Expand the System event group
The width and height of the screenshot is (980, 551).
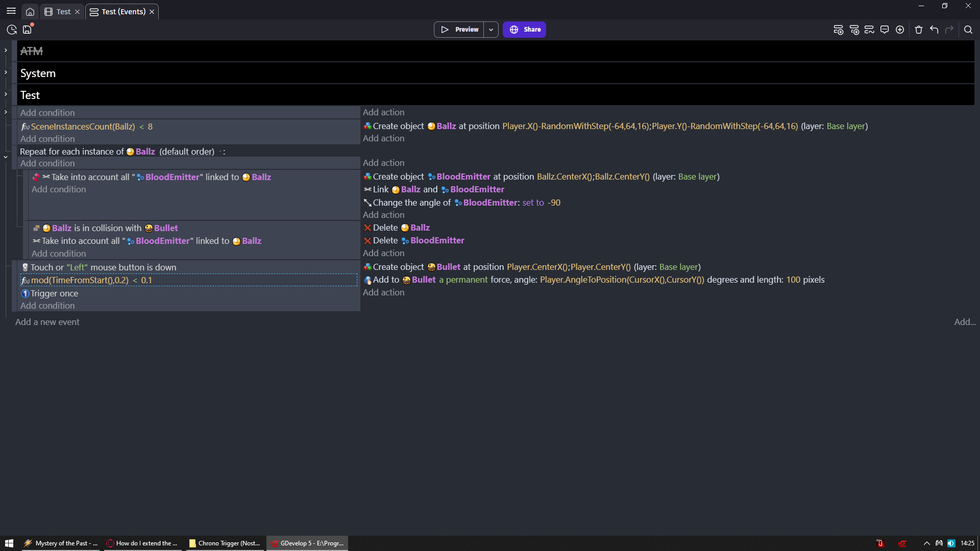click(x=6, y=72)
